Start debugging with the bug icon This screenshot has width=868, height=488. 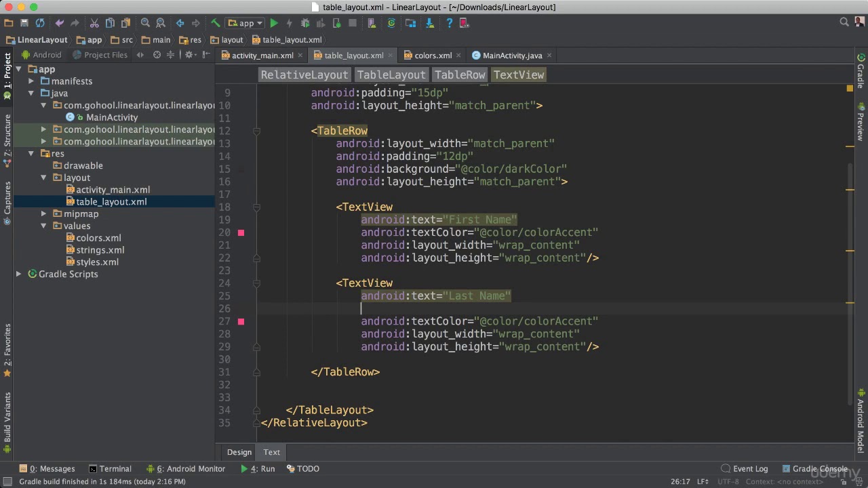305,23
